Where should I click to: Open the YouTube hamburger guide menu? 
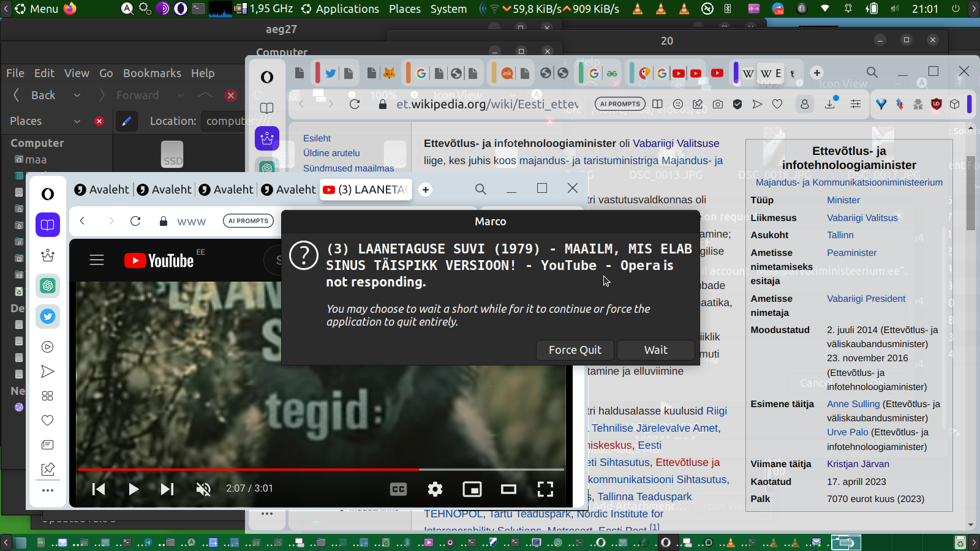click(97, 260)
